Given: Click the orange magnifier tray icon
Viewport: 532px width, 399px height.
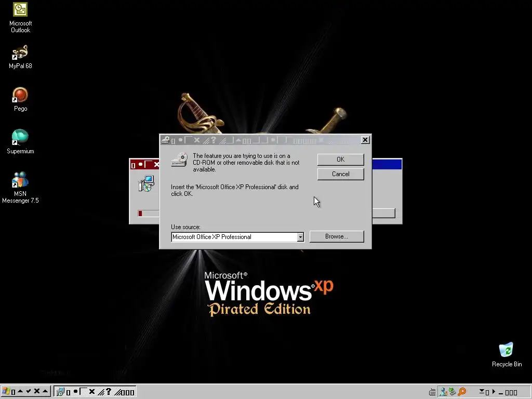Looking at the screenshot, I should click(x=462, y=392).
